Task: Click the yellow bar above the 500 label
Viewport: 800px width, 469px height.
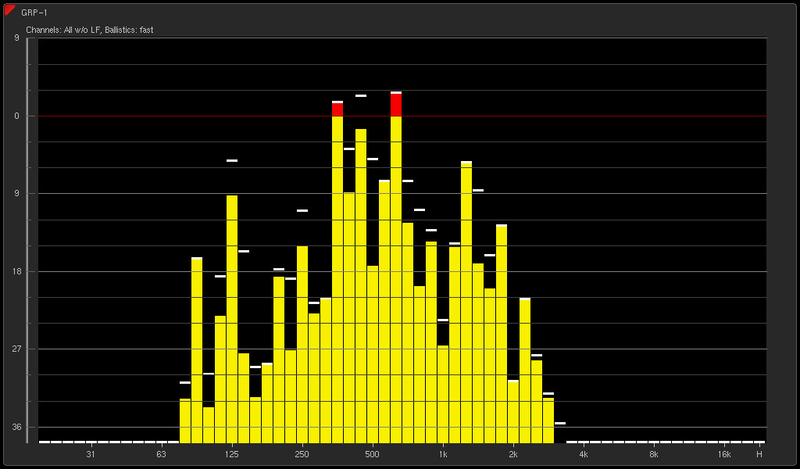Action: [372, 354]
